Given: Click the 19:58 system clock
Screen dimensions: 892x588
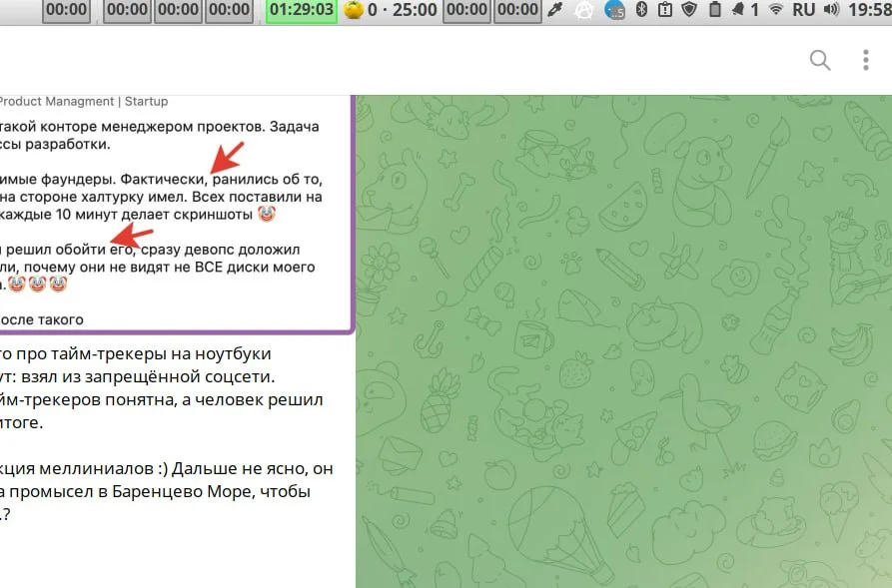Looking at the screenshot, I should pos(870,10).
